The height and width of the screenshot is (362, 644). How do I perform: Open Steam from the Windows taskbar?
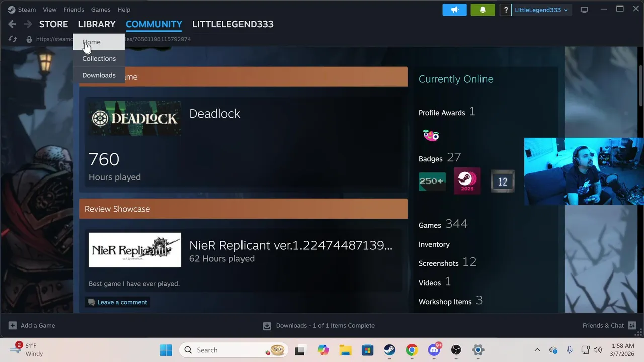[x=389, y=350]
